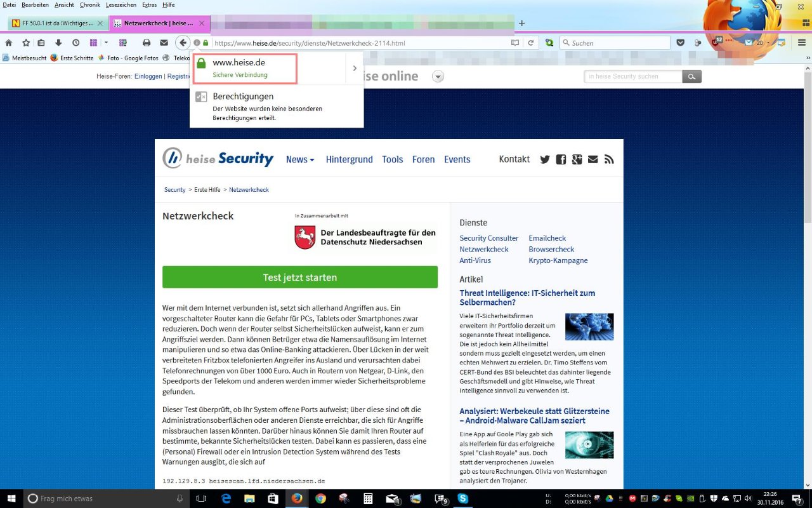812x508 pixels.
Task: Open Kontakt link in header
Action: tap(514, 159)
